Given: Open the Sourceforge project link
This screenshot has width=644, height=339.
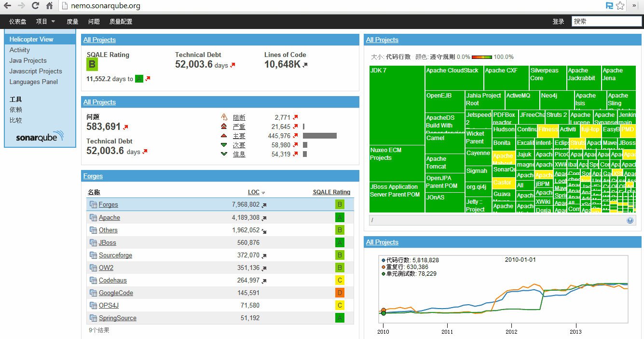Looking at the screenshot, I should pyautogui.click(x=115, y=255).
